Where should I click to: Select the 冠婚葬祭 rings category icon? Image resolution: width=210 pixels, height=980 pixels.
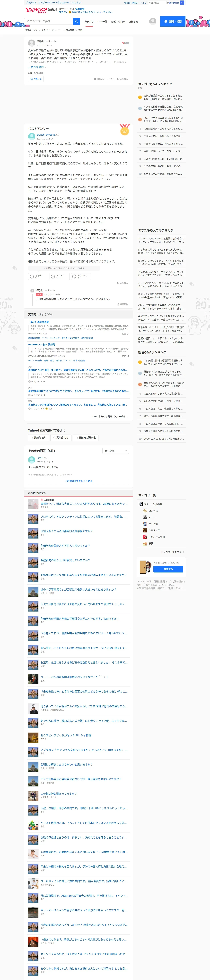click(x=145, y=511)
